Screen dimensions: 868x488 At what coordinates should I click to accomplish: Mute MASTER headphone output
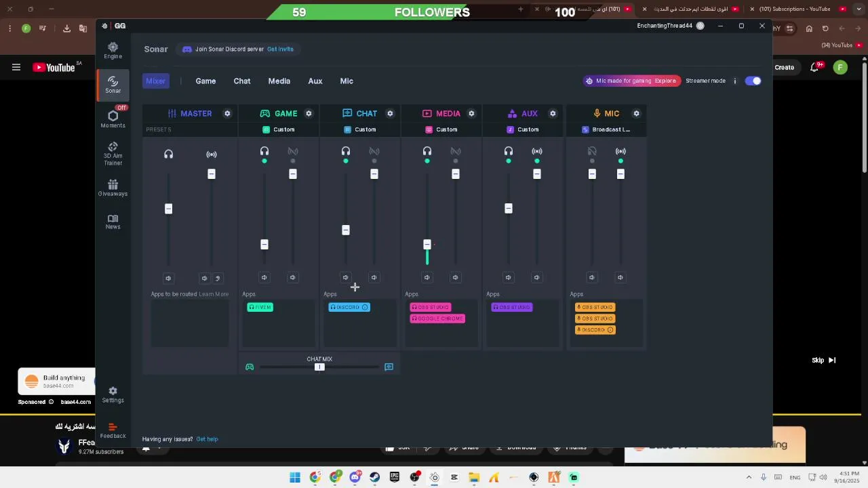pos(168,278)
